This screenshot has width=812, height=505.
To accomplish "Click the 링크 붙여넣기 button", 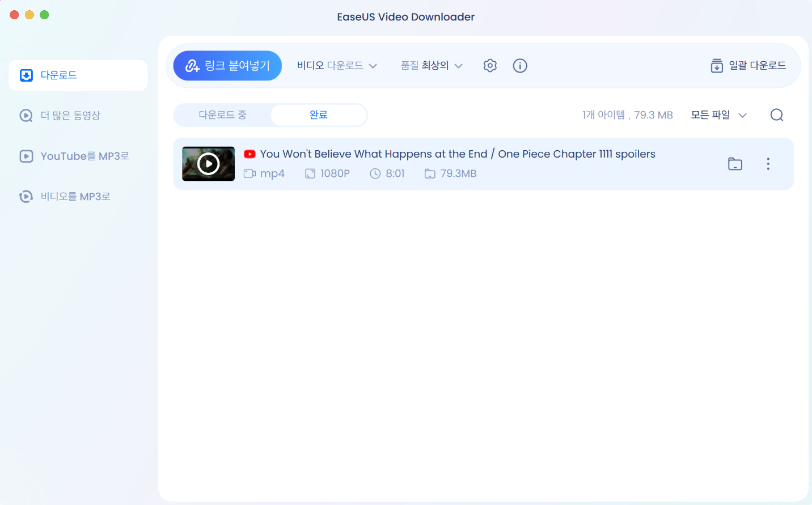I will point(227,66).
